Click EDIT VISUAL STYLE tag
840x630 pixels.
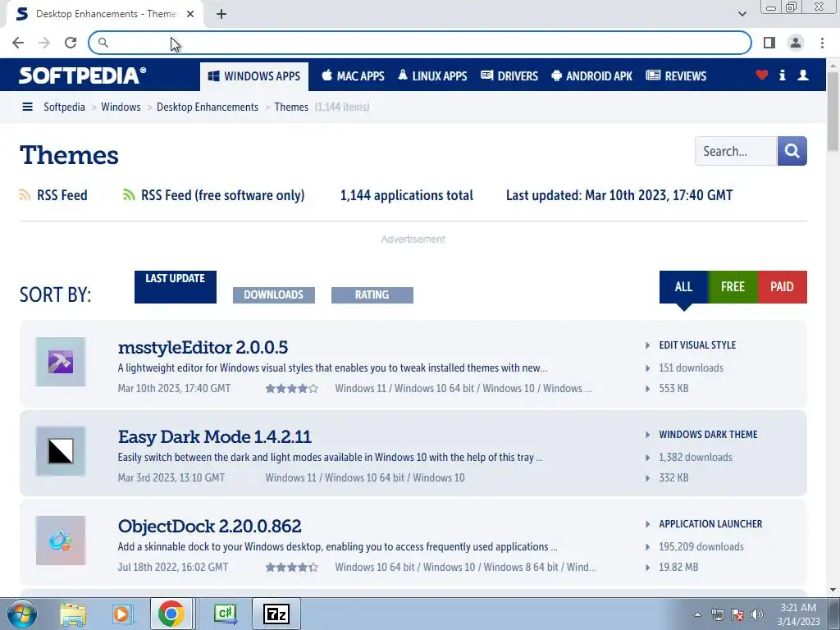click(697, 345)
